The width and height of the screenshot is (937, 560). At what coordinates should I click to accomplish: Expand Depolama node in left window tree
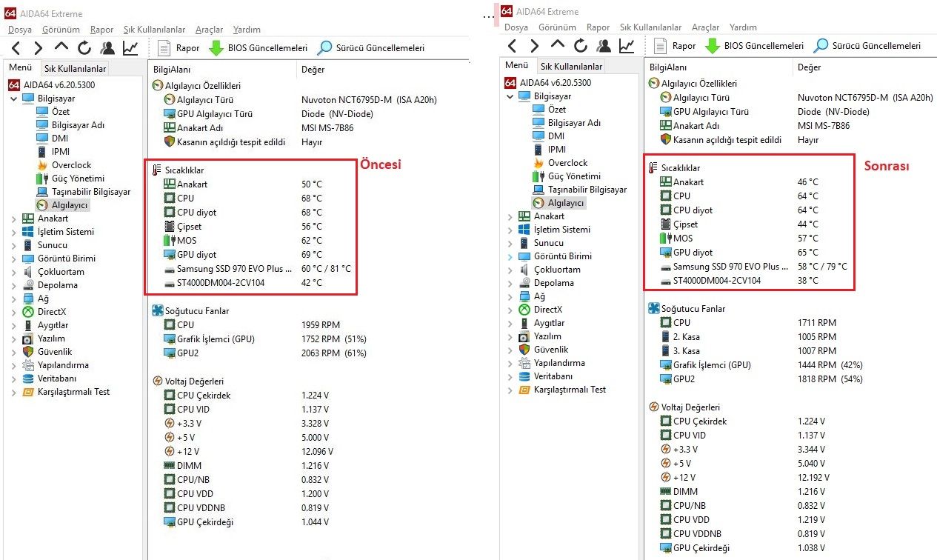[14, 285]
